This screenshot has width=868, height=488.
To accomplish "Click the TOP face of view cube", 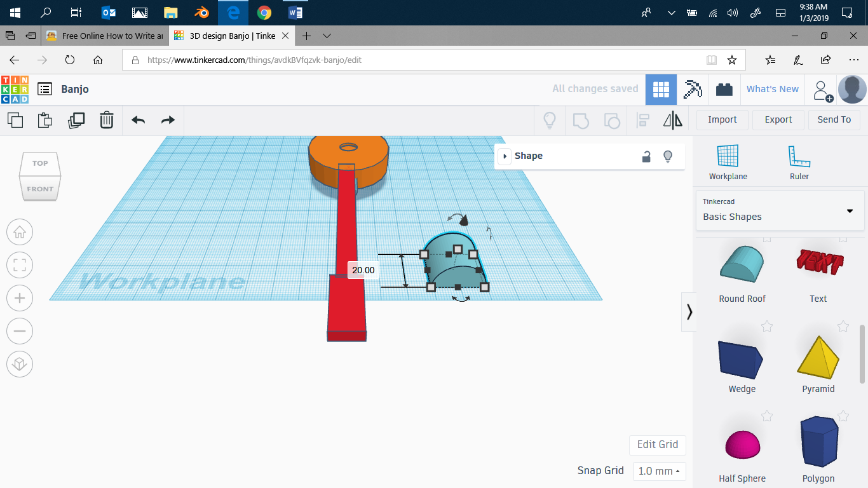I will coord(40,163).
